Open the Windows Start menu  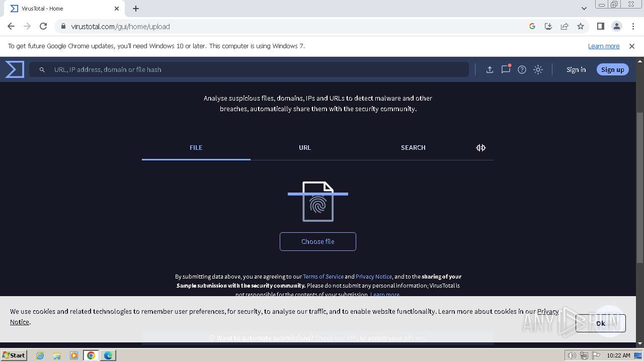(14, 355)
